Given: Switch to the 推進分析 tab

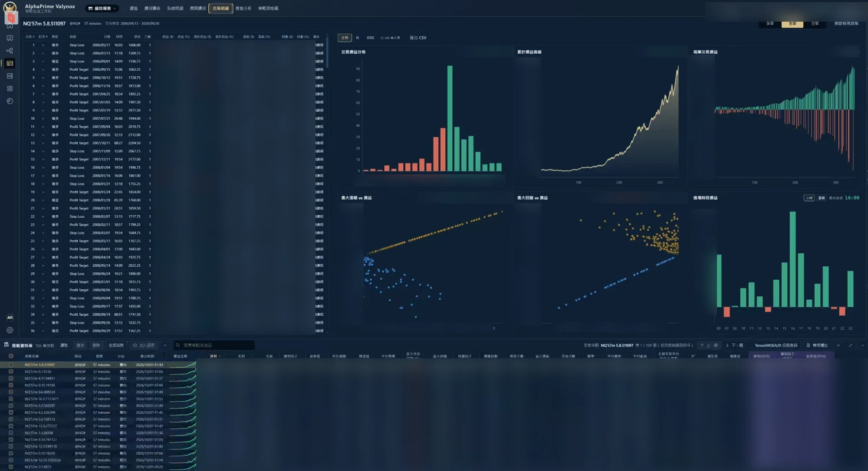Looking at the screenshot, I should point(243,8).
